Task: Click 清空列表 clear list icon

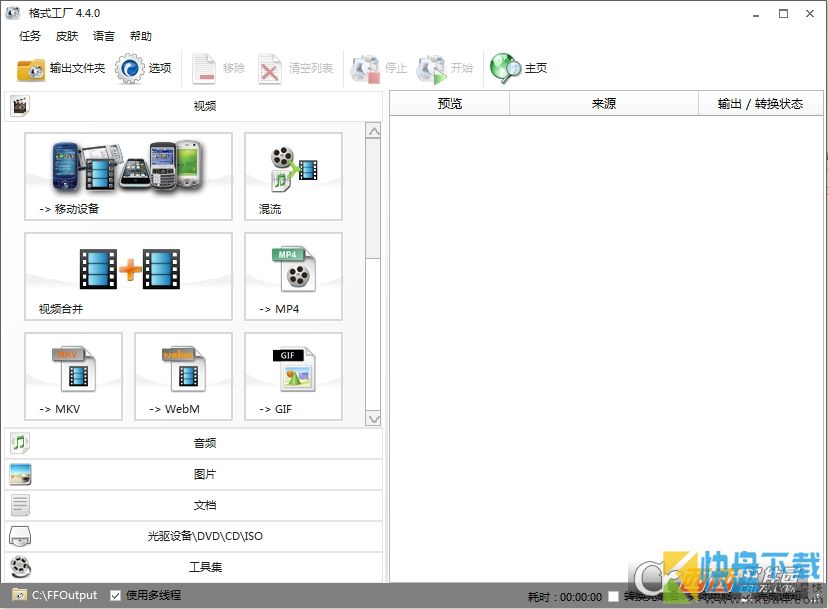Action: 269,69
